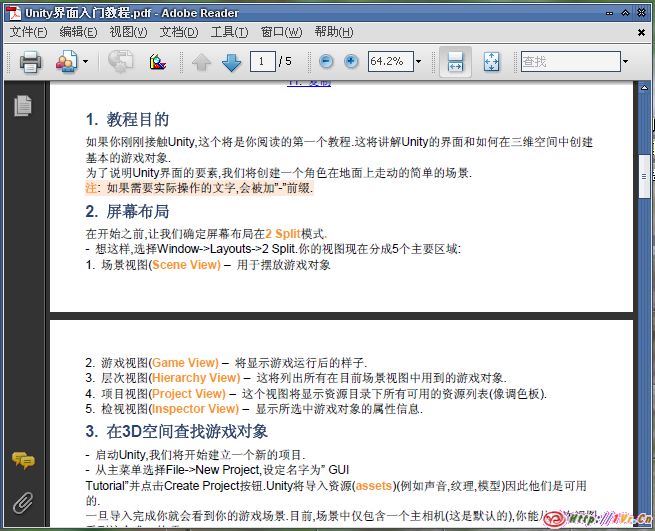Click the vertical scrollbar down arrow
This screenshot has width=655, height=531.
[x=642, y=522]
